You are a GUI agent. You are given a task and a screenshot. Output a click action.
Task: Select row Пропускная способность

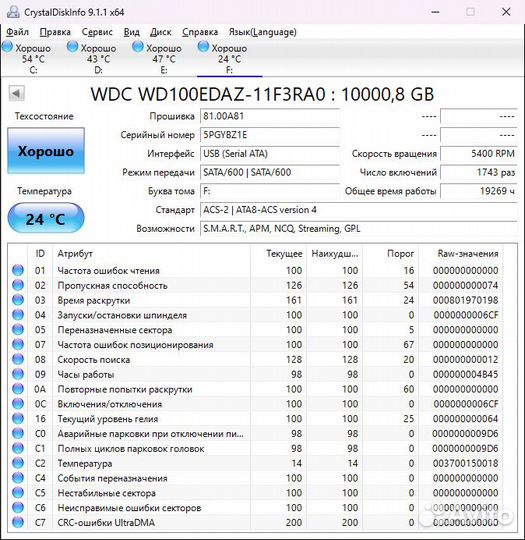[x=255, y=285]
